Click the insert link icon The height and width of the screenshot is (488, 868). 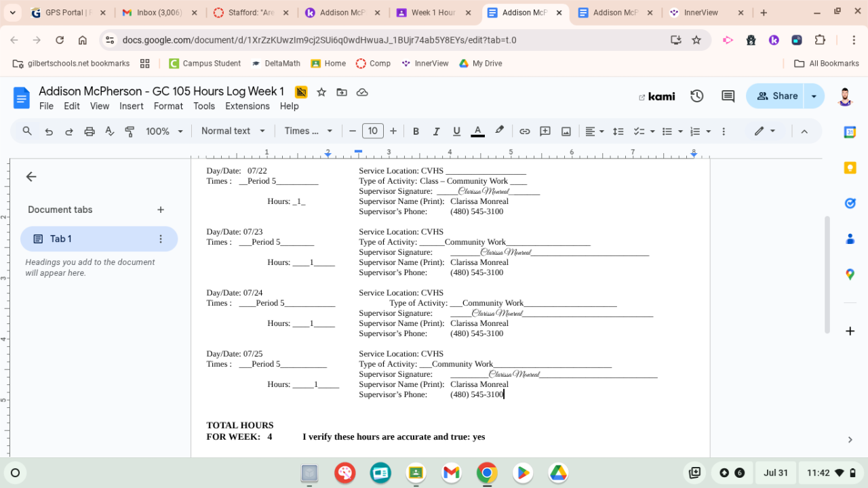click(x=524, y=131)
